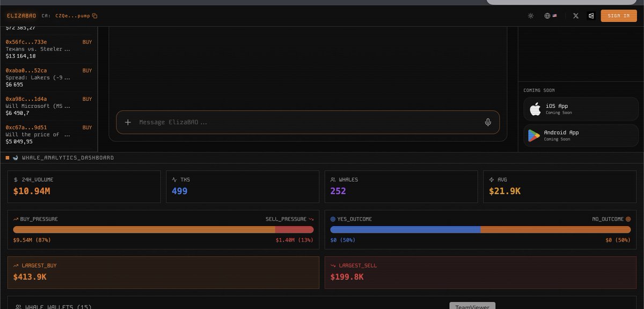
Task: Click the $199.8K largest sell value
Action: coord(347,277)
